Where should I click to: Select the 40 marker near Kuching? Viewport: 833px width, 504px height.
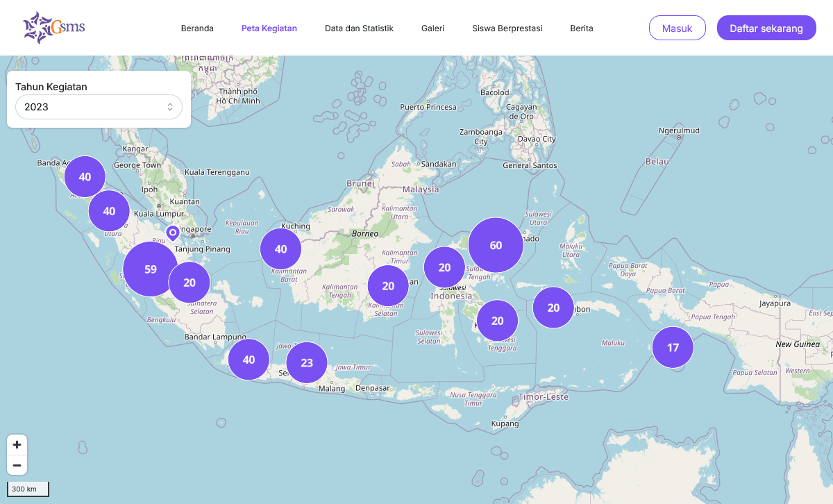280,249
